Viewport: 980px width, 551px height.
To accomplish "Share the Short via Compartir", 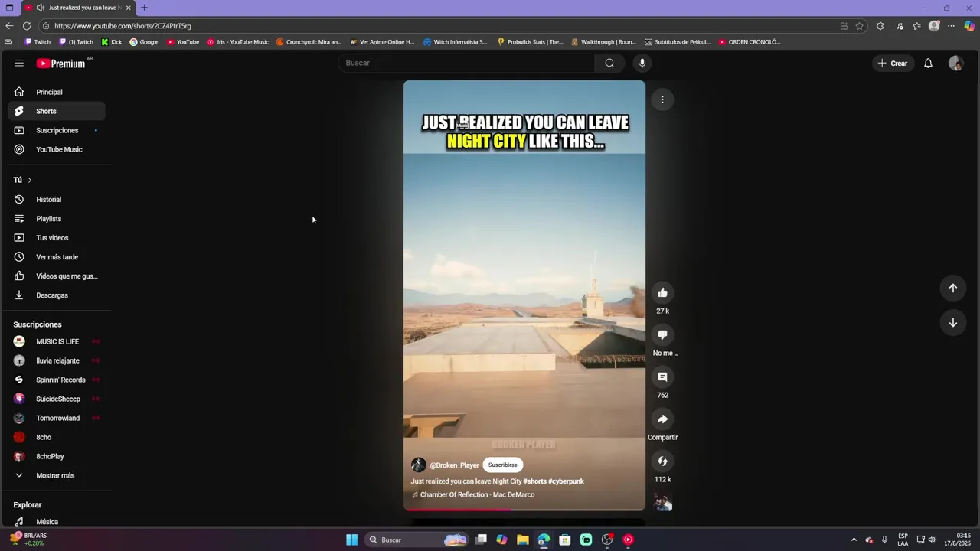I will (662, 419).
